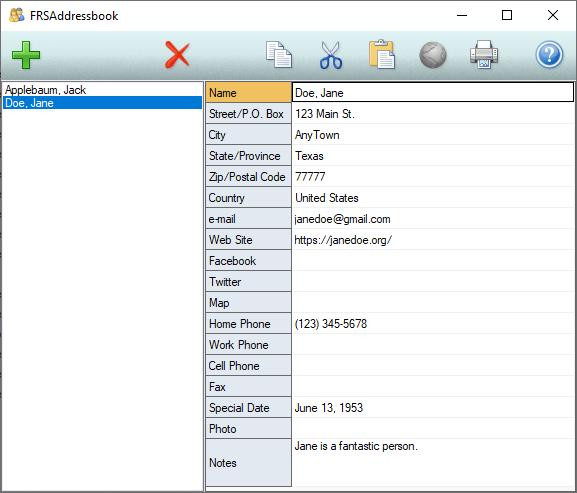This screenshot has width=577, height=493.
Task: Click the Home Phone number field
Action: (x=433, y=324)
